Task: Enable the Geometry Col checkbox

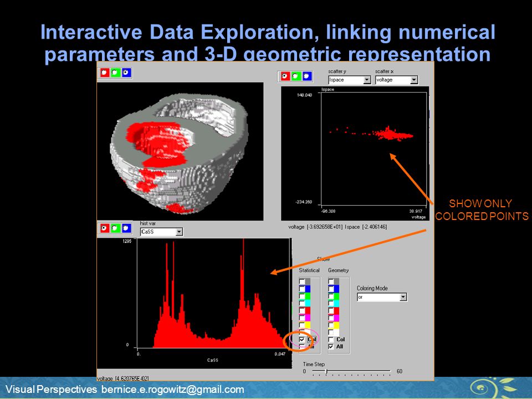Action: [331, 340]
